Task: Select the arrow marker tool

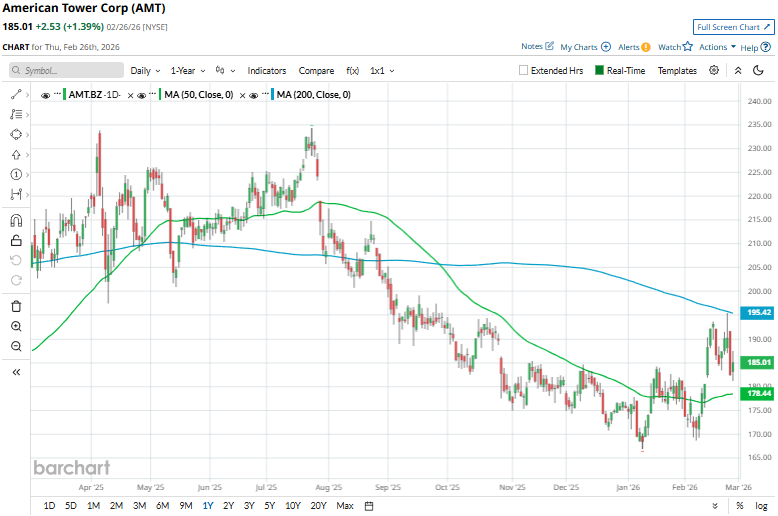Action: (x=16, y=155)
